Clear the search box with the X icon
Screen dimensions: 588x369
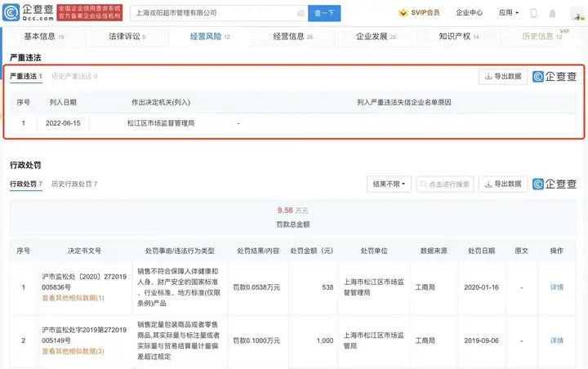pos(301,13)
